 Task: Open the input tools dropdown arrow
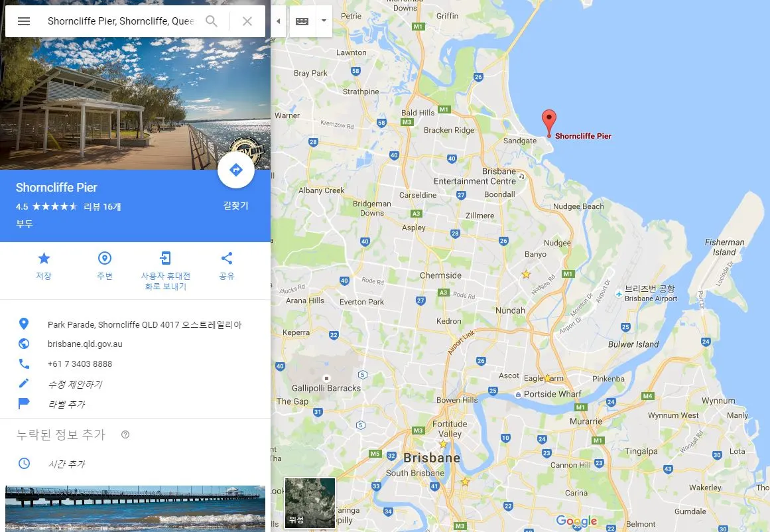[324, 21]
